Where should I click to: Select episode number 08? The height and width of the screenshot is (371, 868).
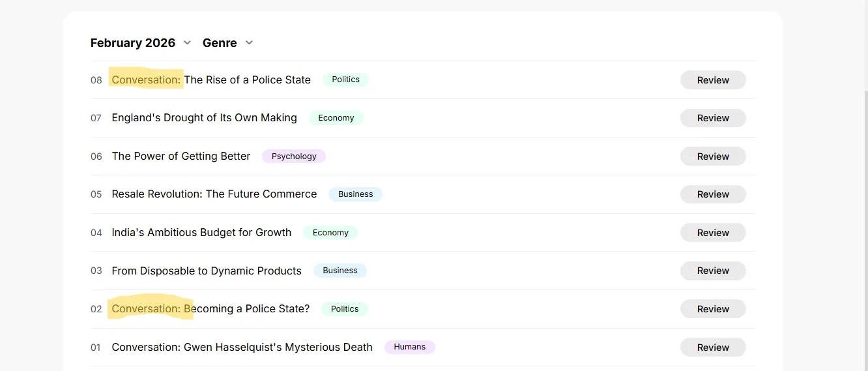click(96, 80)
